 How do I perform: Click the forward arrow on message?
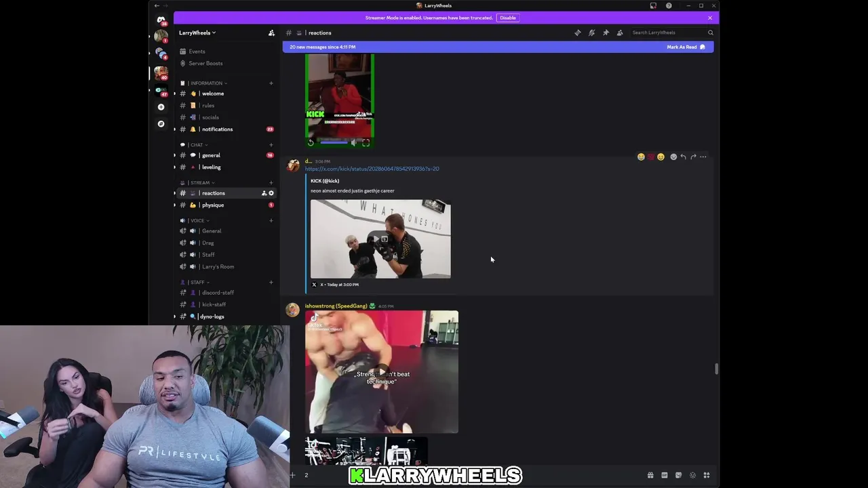693,157
